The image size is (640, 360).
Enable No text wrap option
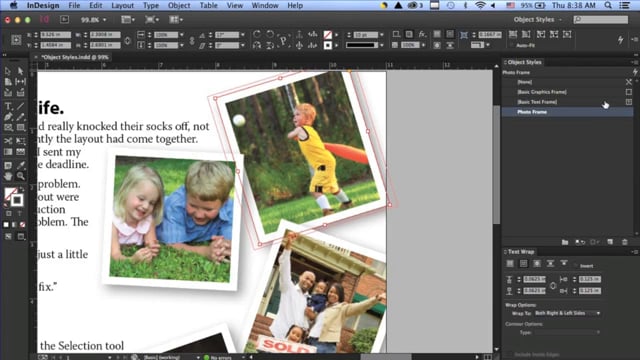click(510, 264)
